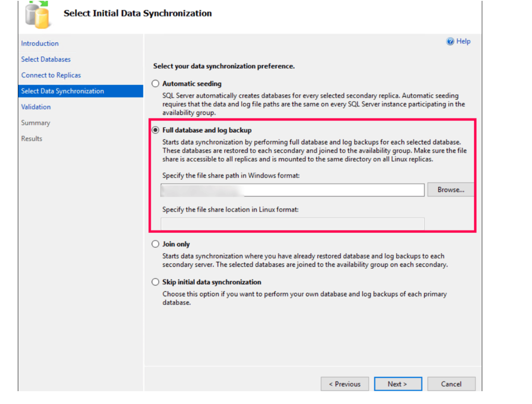Click the blue Help question mark icon
Screen dimensions: 532x404
pyautogui.click(x=450, y=41)
